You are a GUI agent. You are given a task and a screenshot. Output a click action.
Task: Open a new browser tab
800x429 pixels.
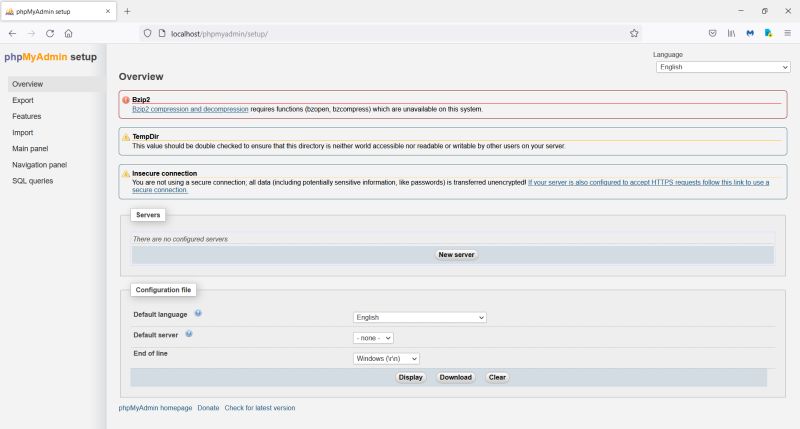point(127,11)
